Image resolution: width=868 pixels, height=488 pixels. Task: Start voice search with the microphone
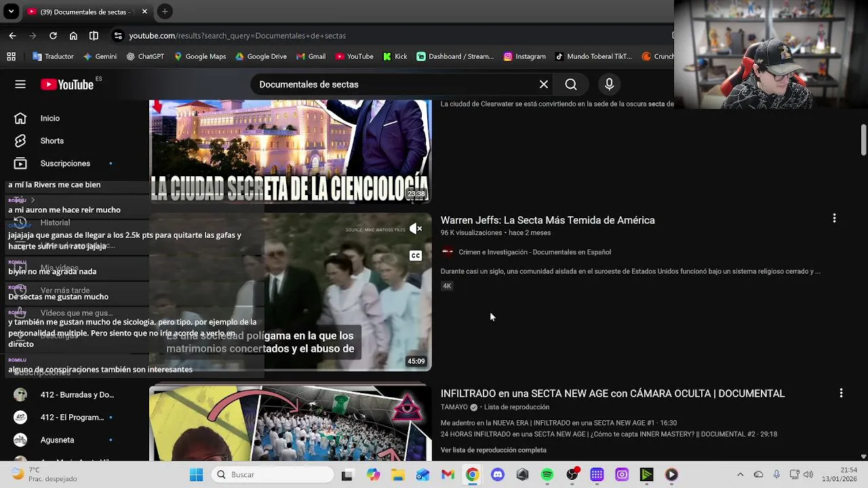(x=609, y=84)
